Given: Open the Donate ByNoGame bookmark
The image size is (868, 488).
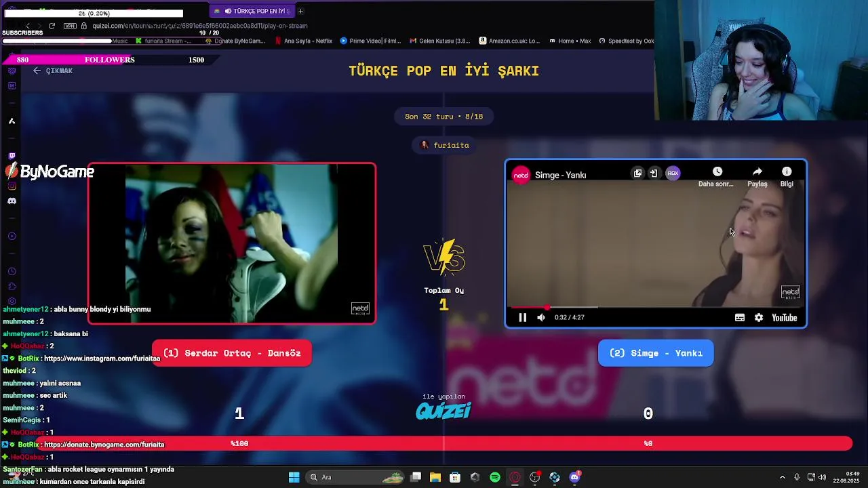Looking at the screenshot, I should tap(235, 41).
